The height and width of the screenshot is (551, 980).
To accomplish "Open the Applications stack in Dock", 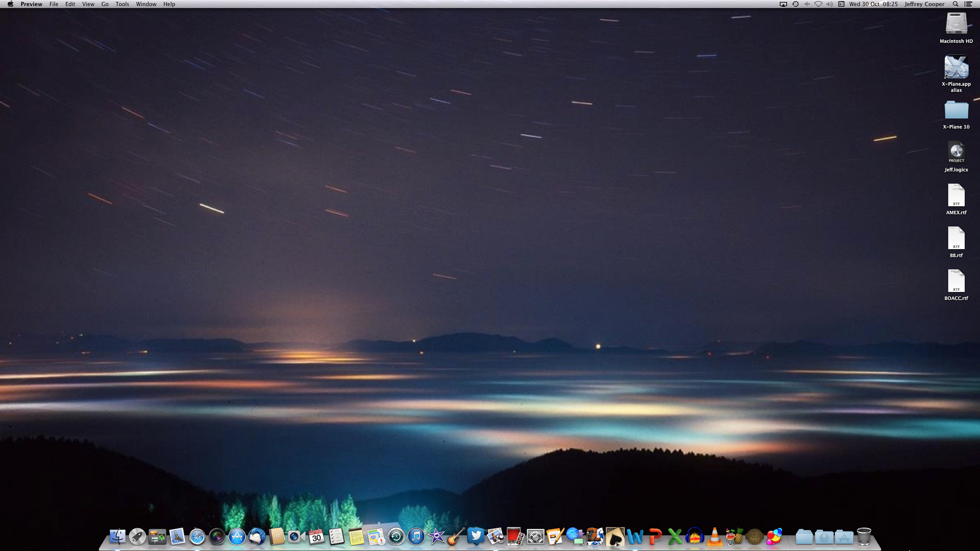I will pyautogui.click(x=844, y=536).
